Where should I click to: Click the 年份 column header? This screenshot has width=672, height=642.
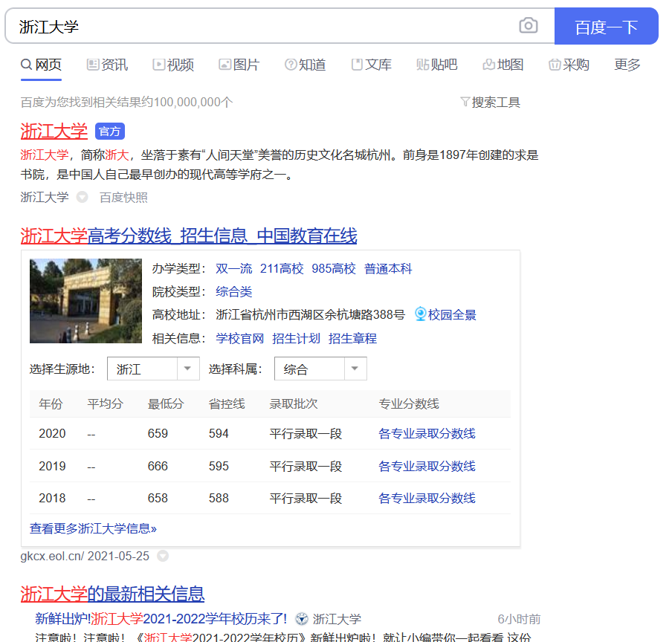[51, 403]
